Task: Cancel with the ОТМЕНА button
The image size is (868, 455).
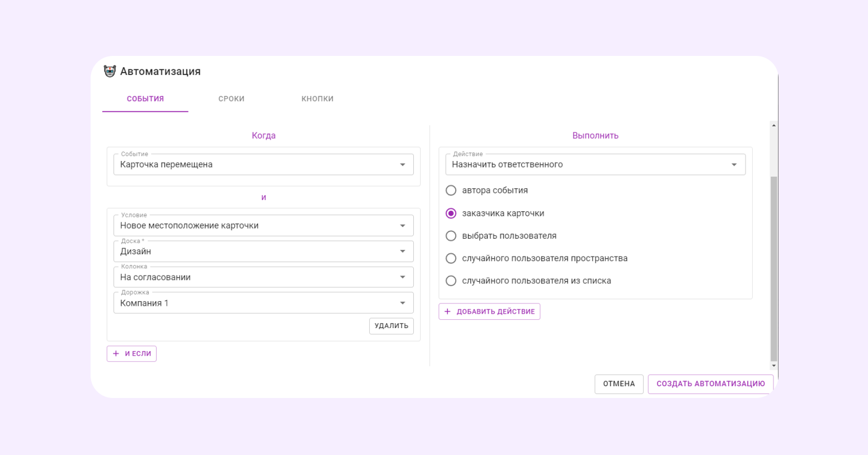Action: click(x=619, y=384)
